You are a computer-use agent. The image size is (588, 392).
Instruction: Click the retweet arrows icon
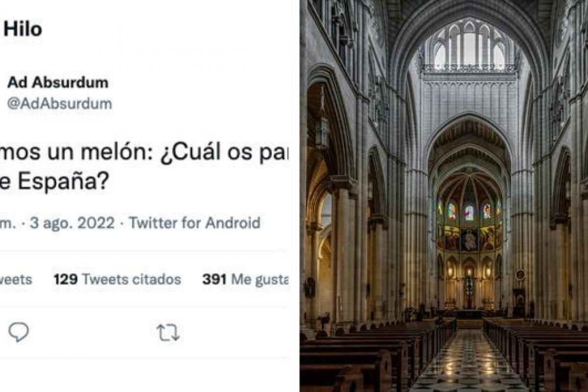click(x=168, y=333)
